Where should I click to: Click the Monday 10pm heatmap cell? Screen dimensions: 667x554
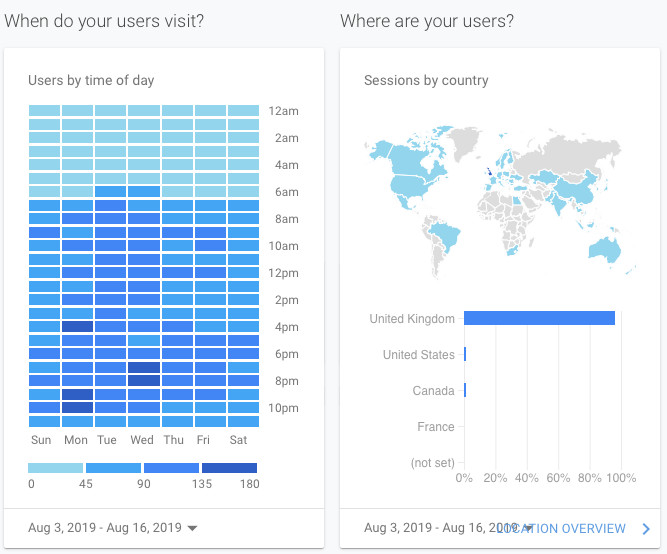coord(78,407)
